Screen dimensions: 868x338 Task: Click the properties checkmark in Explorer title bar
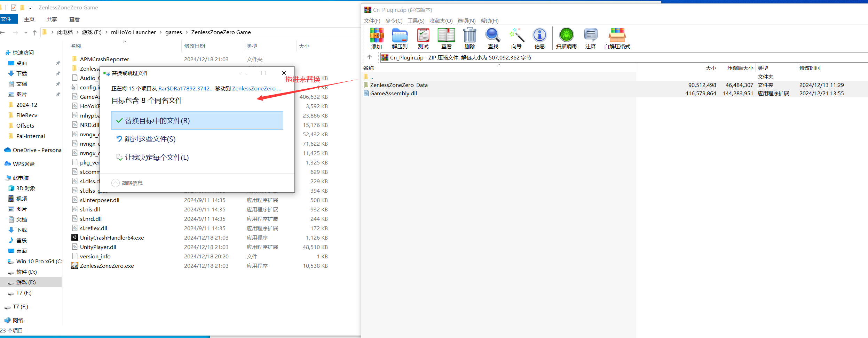pyautogui.click(x=14, y=7)
